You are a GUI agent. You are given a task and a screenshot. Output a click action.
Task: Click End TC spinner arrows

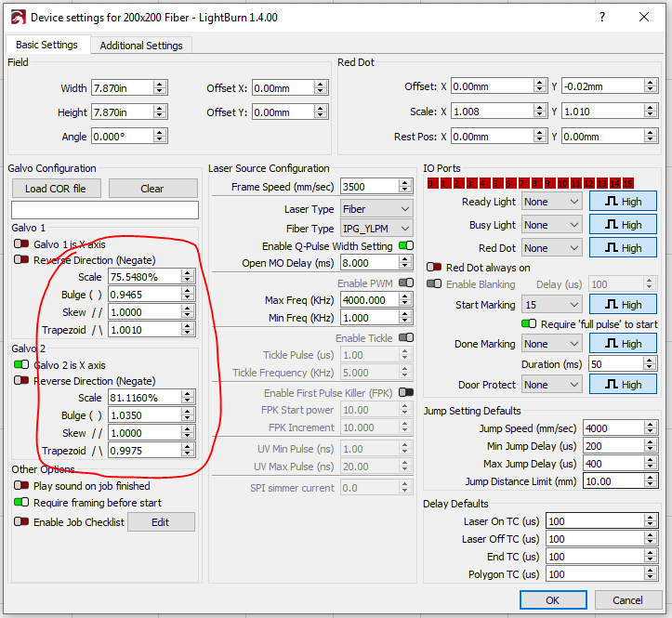click(x=650, y=557)
